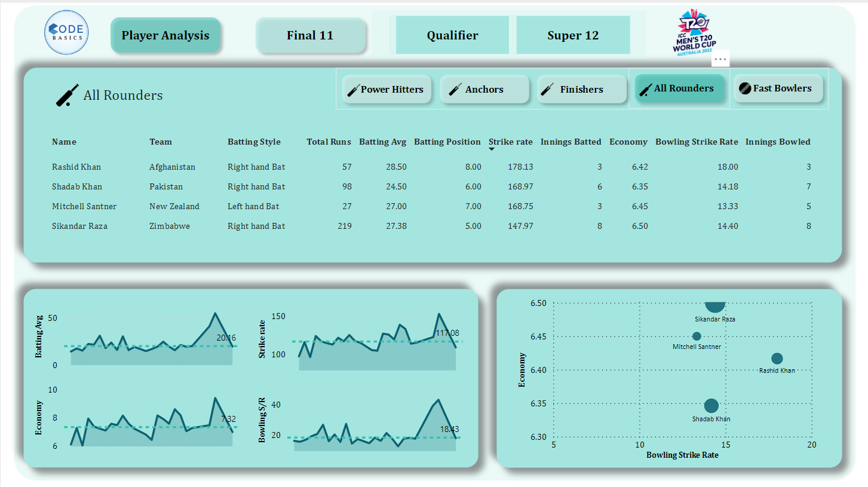Click the bat icon on All Rounders filter button
The image size is (868, 487).
pyautogui.click(x=645, y=88)
